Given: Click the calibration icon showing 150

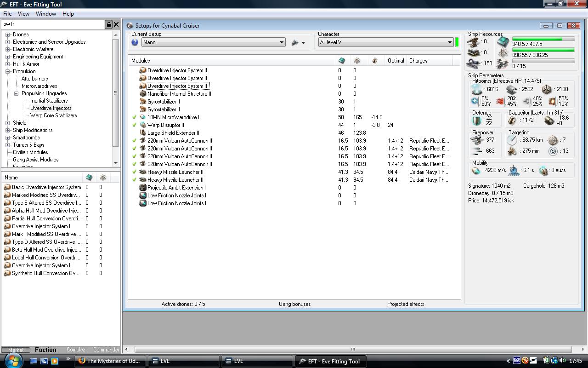Looking at the screenshot, I should (x=474, y=63).
